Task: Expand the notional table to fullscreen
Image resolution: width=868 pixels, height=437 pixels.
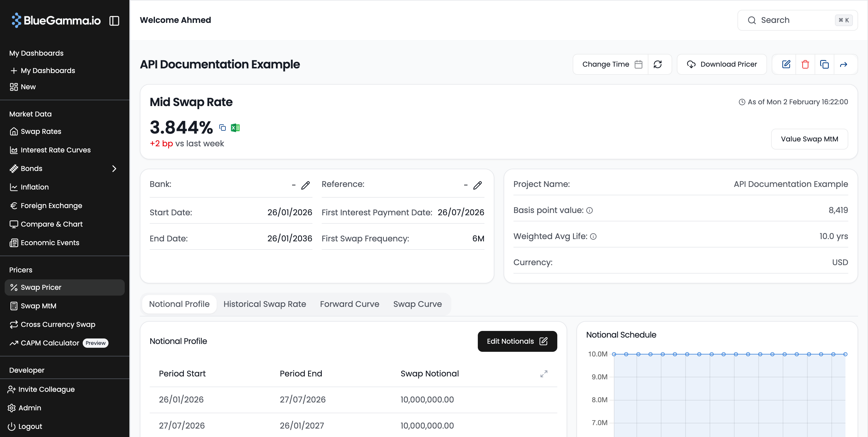Action: tap(543, 374)
